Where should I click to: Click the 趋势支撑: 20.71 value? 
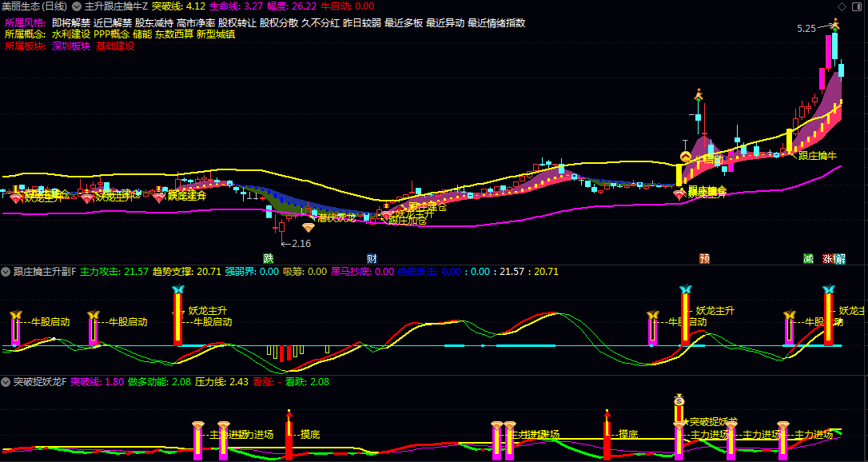click(x=186, y=272)
